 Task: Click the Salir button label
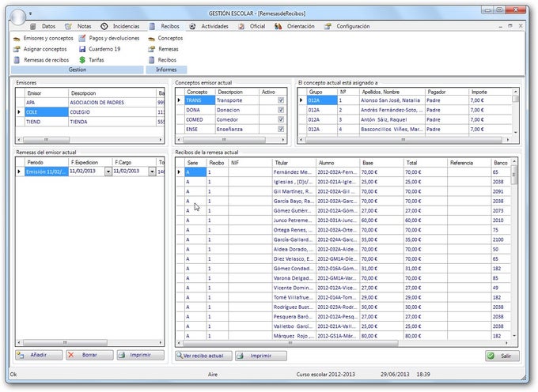coord(506,356)
